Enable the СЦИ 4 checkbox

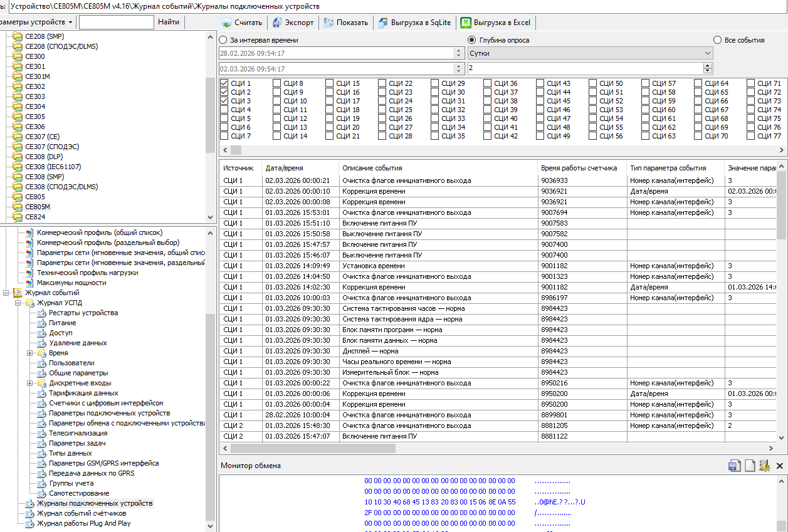224,110
